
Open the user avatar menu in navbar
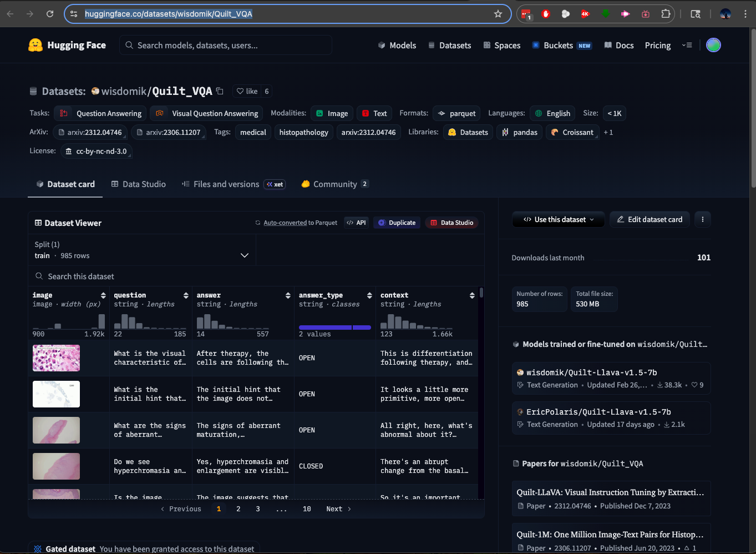click(x=713, y=45)
